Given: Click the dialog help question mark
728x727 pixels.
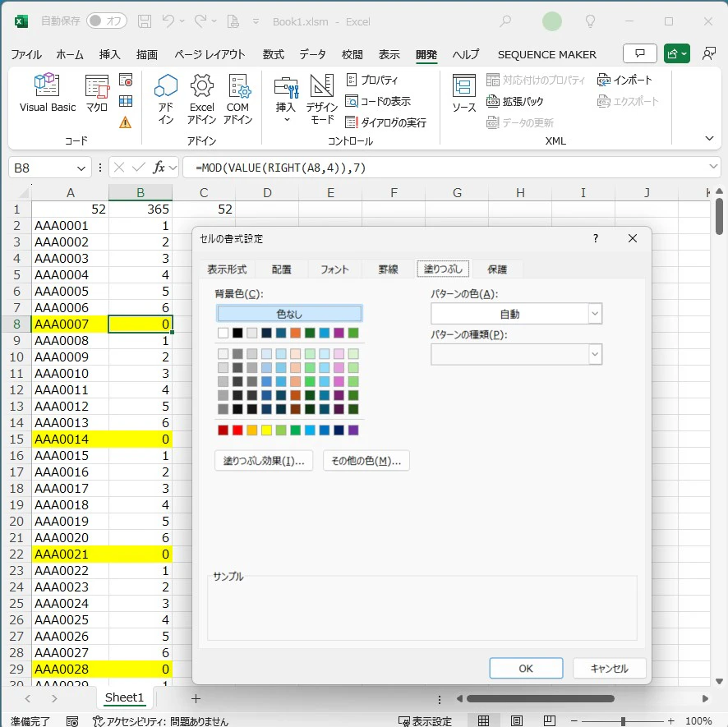Looking at the screenshot, I should coord(596,238).
